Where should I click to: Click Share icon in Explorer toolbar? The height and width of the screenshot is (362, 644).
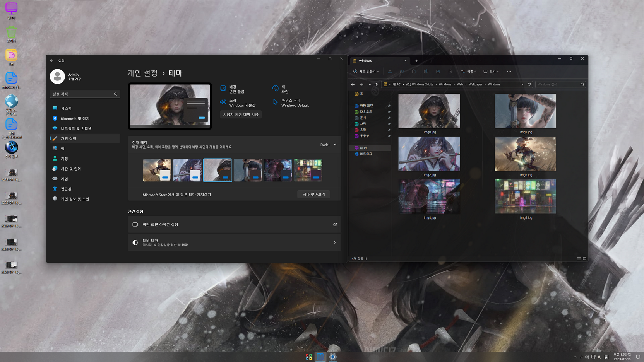point(438,72)
